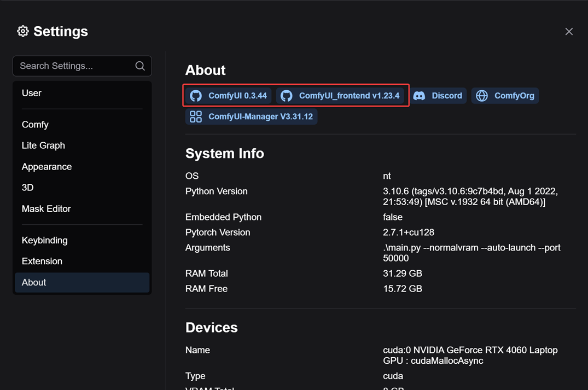Click the globe icon beside ComfyOrg
Viewport: 588px width, 390px height.
[482, 96]
